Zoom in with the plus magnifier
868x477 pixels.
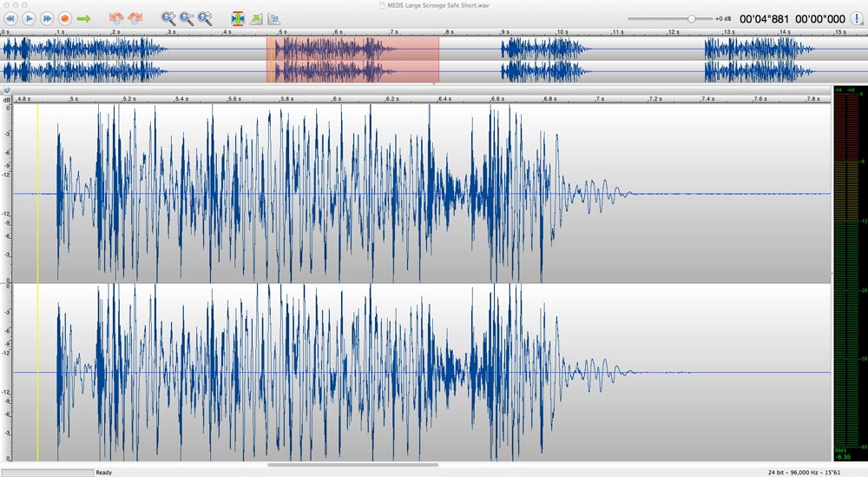pyautogui.click(x=168, y=18)
